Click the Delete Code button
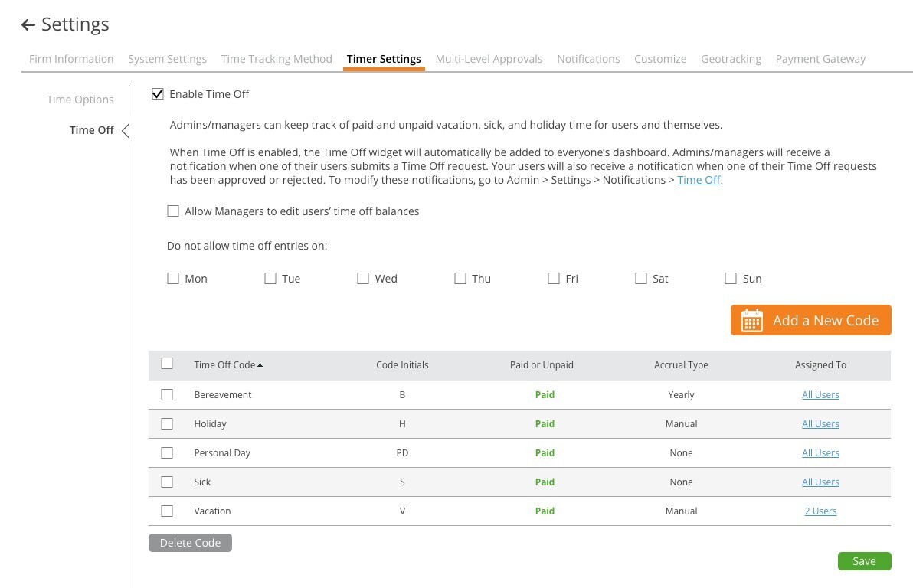 (191, 543)
